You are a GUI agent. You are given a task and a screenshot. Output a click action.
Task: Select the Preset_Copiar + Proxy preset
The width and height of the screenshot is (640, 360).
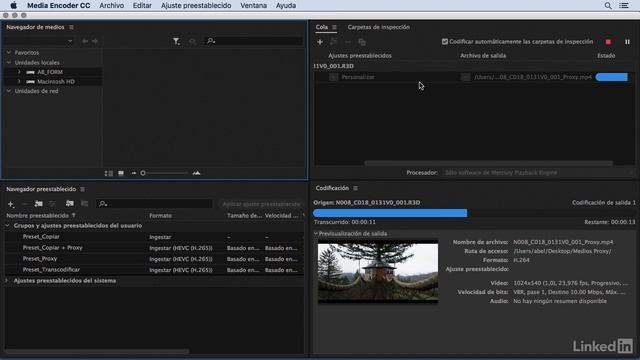pyautogui.click(x=52, y=248)
